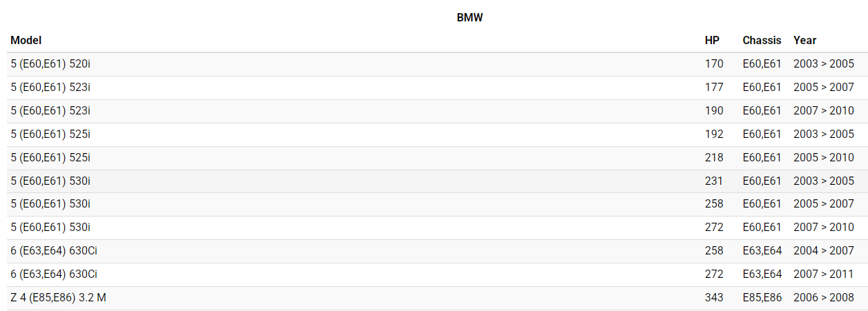Select the 523i model with 177 HP
Image resolution: width=868 pixels, height=311 pixels.
(x=50, y=88)
